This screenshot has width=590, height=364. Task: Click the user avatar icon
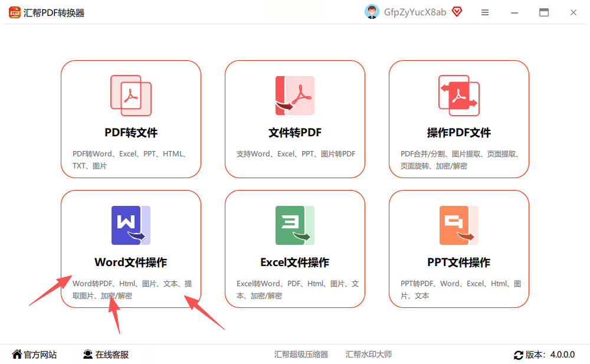[x=372, y=12]
